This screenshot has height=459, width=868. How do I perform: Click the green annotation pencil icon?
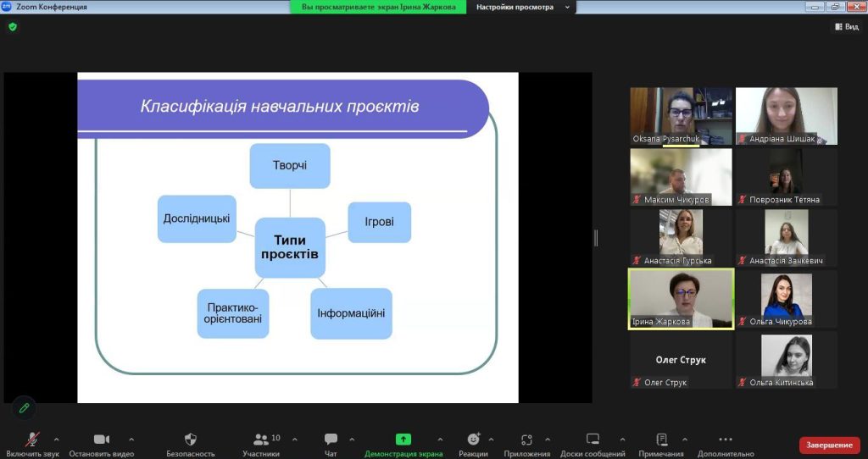(x=24, y=407)
